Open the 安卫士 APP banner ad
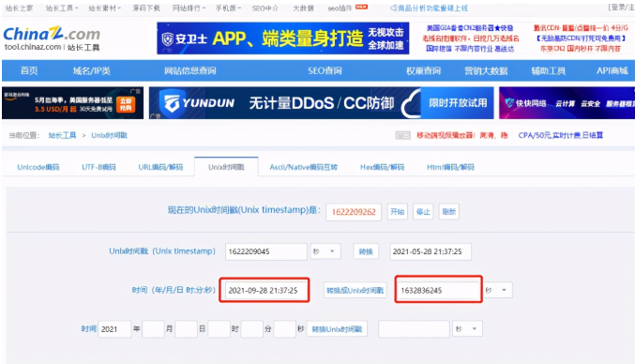This screenshot has height=364, width=635. pyautogui.click(x=282, y=38)
